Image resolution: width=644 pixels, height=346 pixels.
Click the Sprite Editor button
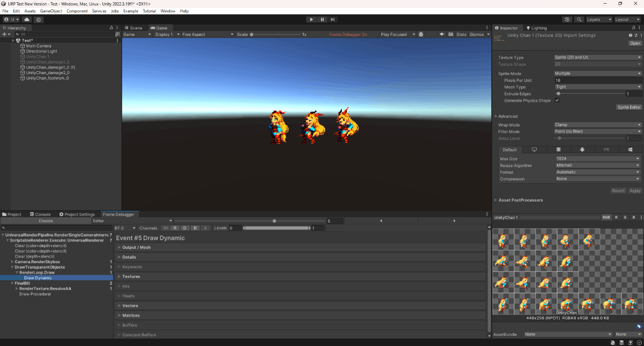pos(629,107)
